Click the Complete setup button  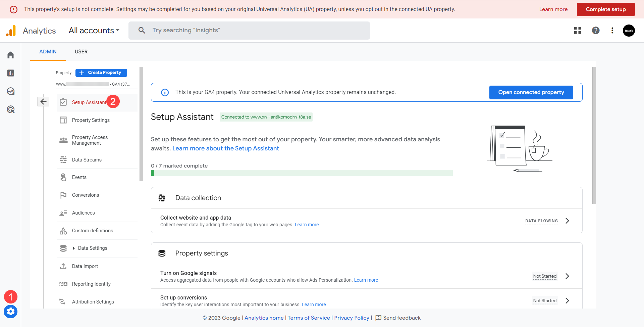(606, 9)
